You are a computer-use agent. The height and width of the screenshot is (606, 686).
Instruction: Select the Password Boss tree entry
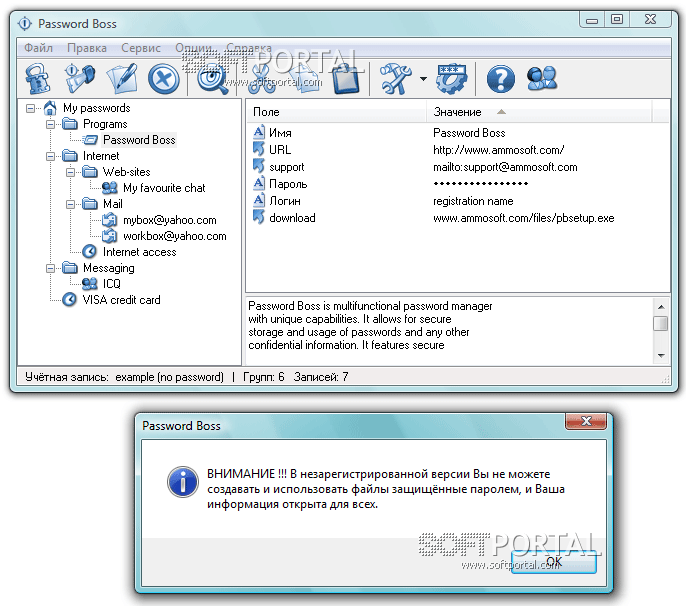click(139, 140)
